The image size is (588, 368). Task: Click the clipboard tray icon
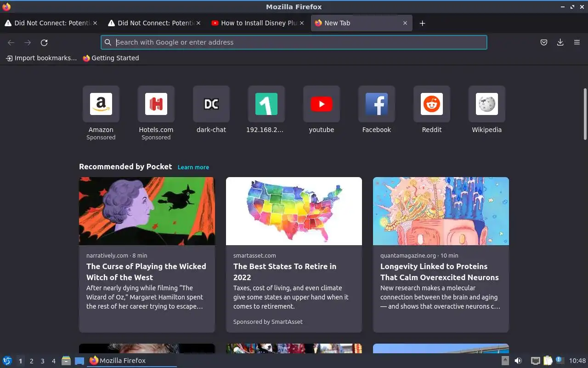tap(548, 361)
